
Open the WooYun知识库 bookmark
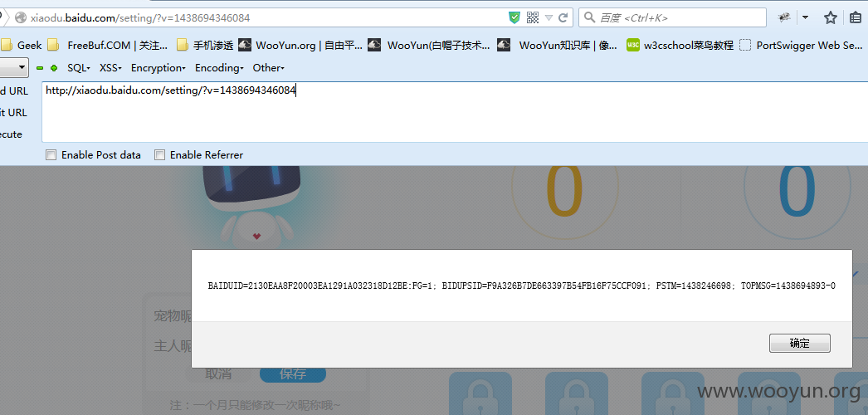pos(558,46)
